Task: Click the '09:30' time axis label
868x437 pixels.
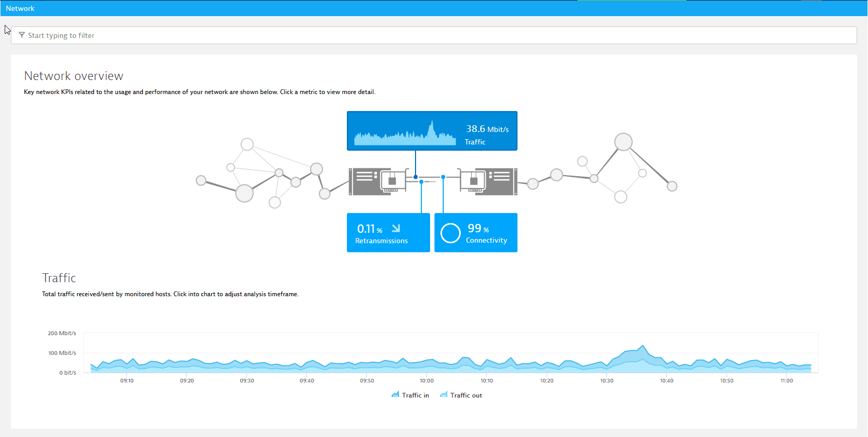Action: pos(247,381)
